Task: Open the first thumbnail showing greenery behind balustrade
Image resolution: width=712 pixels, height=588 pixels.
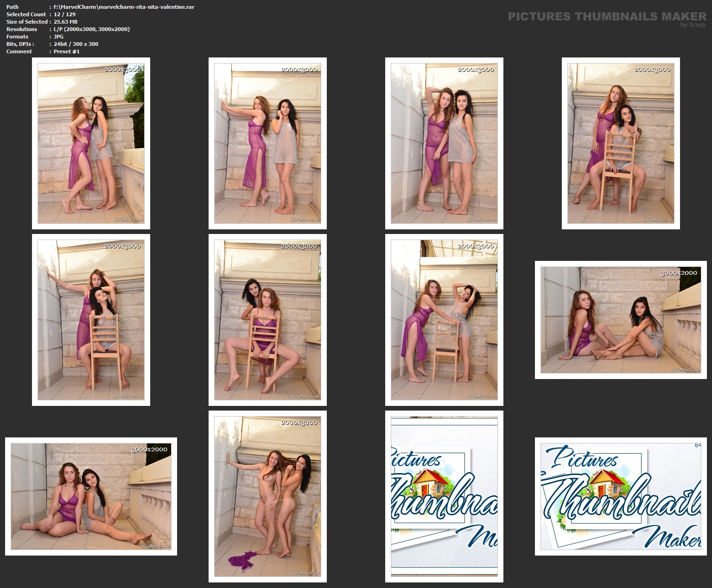Action: (91, 143)
